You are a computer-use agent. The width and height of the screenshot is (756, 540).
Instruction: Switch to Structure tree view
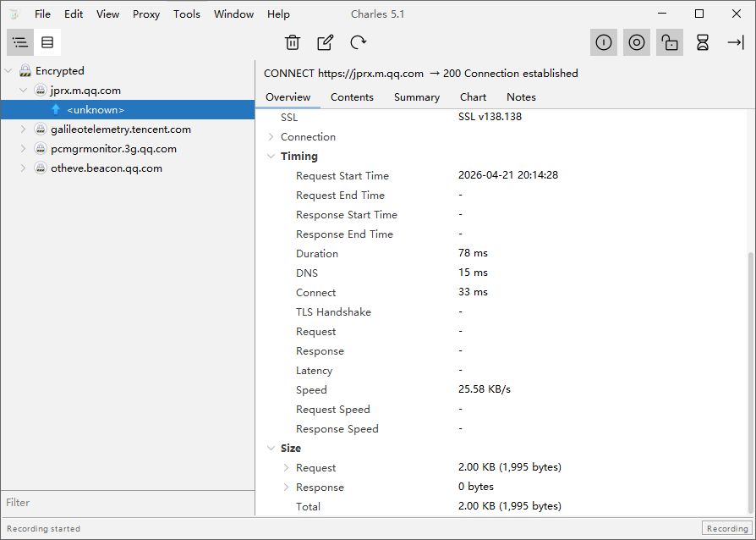[x=20, y=42]
